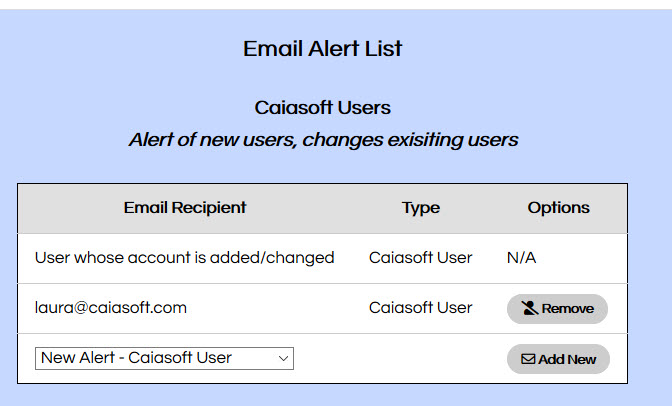
Task: Click the italic alert description subtitle
Action: coord(322,140)
